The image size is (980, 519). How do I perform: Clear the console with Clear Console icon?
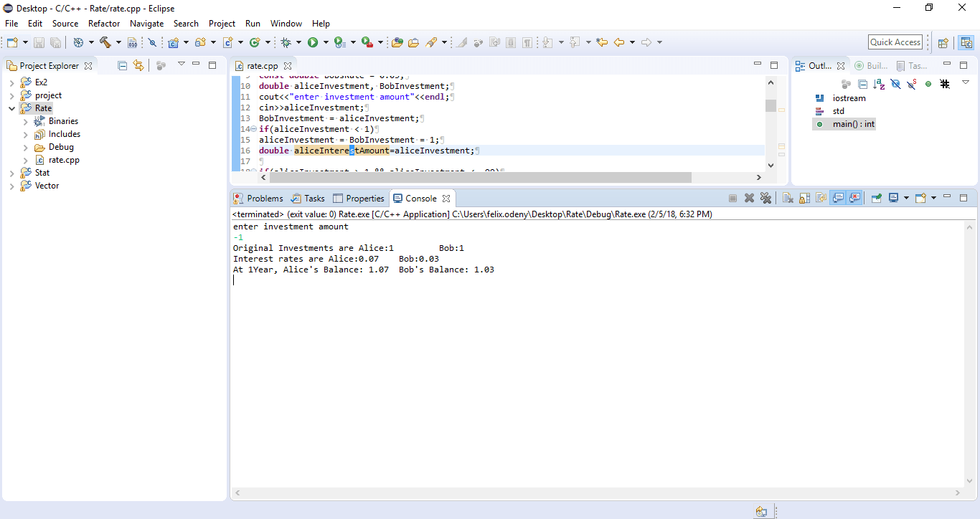[787, 198]
